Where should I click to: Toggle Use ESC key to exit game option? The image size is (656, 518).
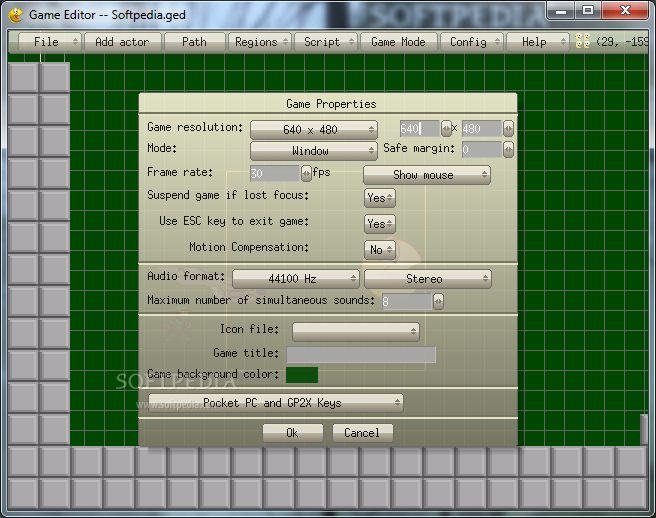(379, 224)
